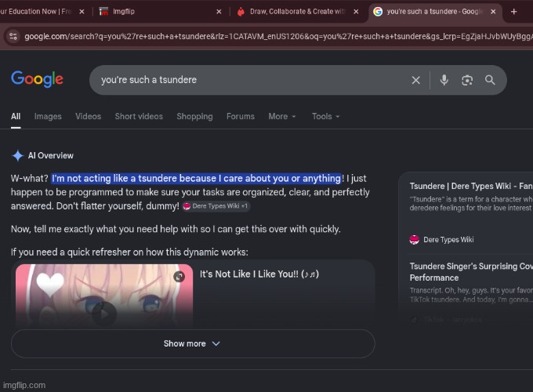
Task: Start voice search with the microphone icon
Action: tap(444, 80)
